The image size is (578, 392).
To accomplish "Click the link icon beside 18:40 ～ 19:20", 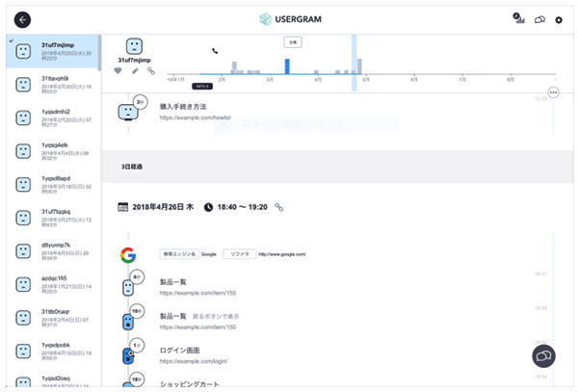I will pyautogui.click(x=279, y=207).
